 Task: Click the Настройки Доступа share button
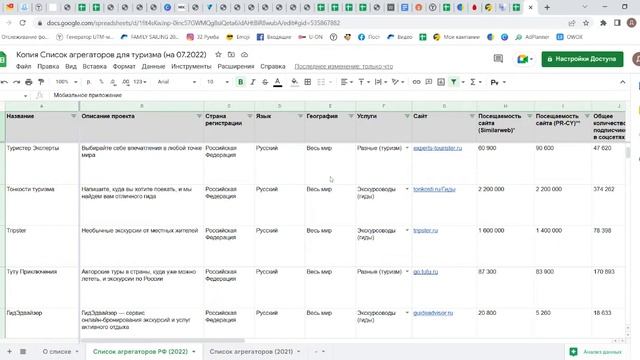tap(582, 59)
